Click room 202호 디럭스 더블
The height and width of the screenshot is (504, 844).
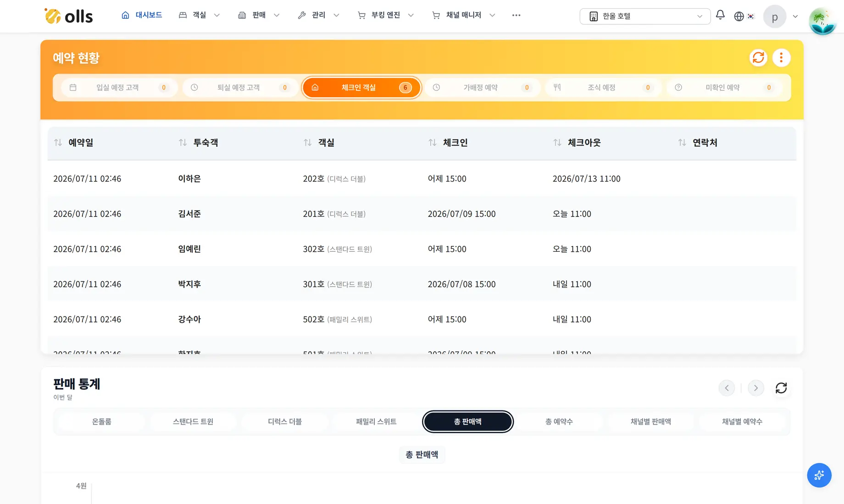click(334, 178)
